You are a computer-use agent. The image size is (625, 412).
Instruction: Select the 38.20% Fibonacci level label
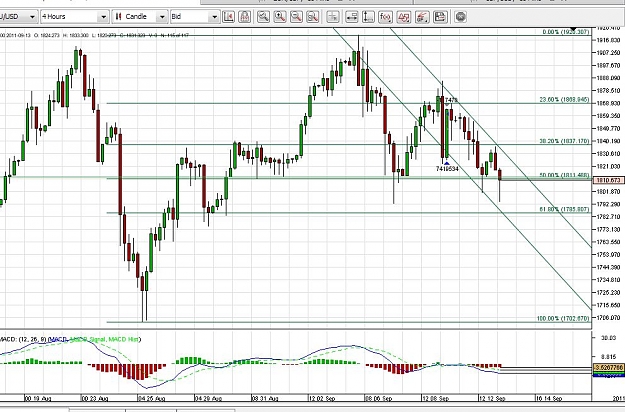(564, 141)
